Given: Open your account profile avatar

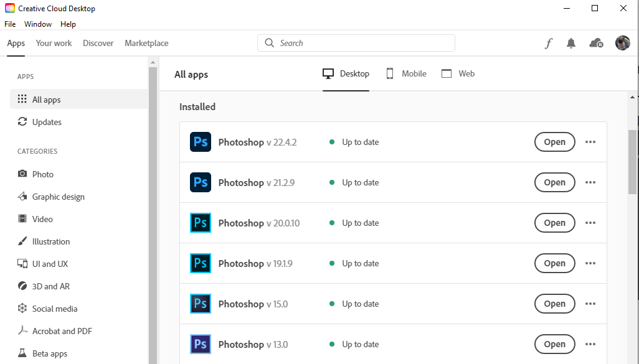Looking at the screenshot, I should pyautogui.click(x=622, y=43).
